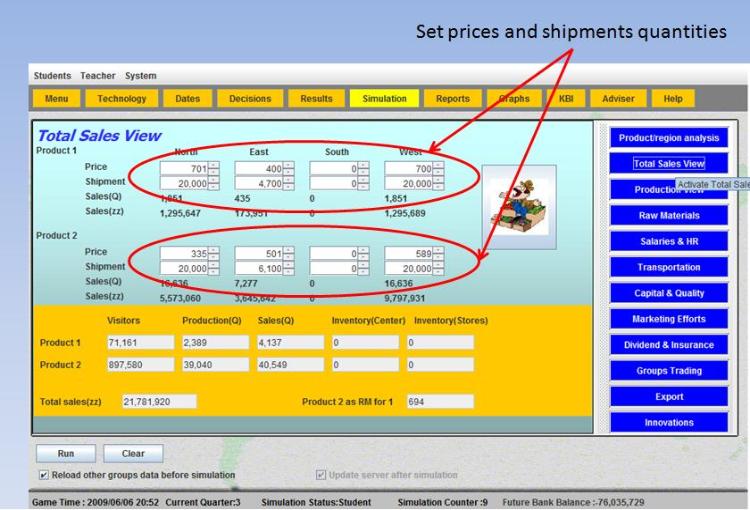Image resolution: width=750 pixels, height=510 pixels.
Task: Click Product 1 North shipment stepper arrows
Action: point(213,184)
